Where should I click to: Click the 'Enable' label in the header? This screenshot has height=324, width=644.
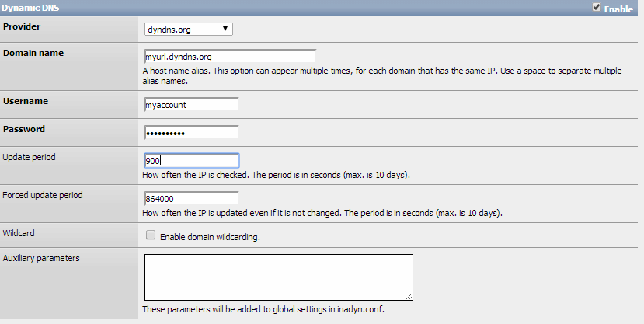tap(619, 9)
